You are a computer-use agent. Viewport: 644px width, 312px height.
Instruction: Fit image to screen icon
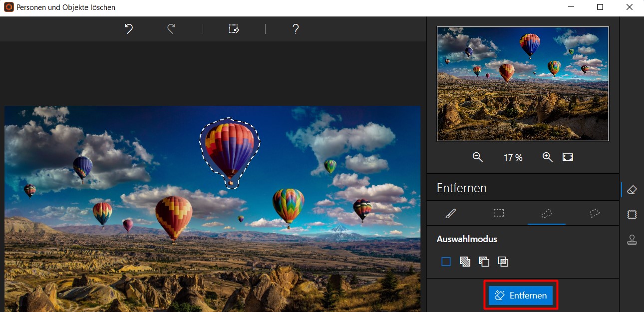(568, 157)
